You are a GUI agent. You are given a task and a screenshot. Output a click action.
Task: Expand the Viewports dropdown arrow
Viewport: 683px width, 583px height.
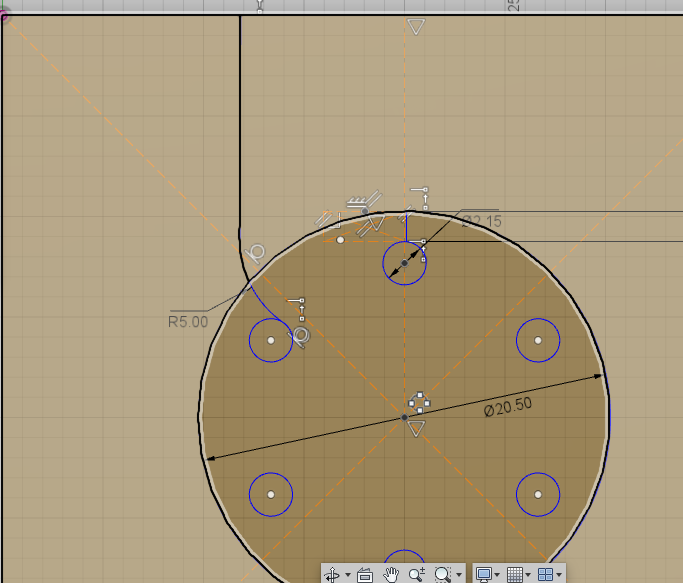[559, 575]
